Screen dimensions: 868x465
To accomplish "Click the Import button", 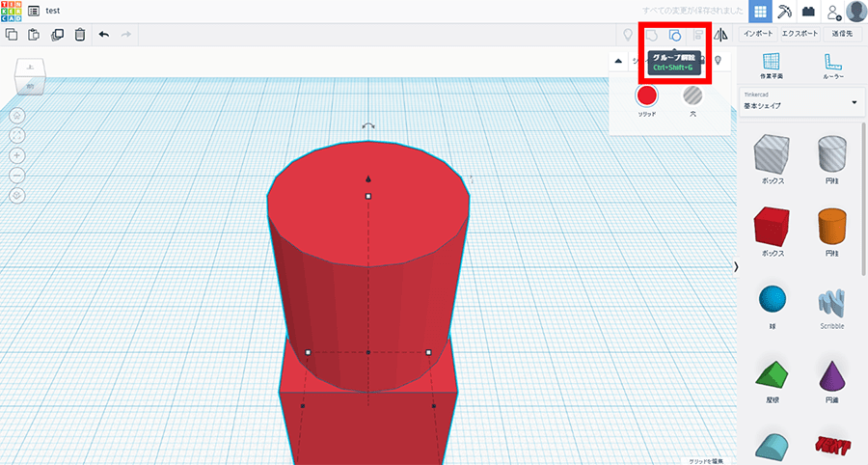I will (760, 34).
